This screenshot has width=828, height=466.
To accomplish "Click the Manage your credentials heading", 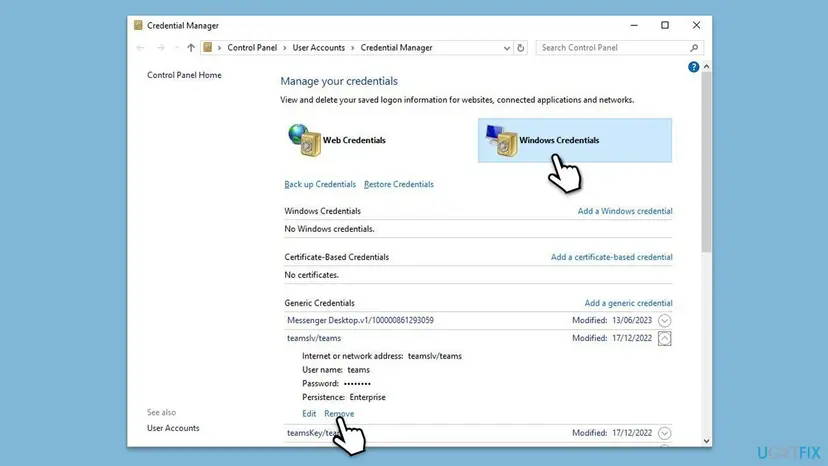I will coord(339,81).
